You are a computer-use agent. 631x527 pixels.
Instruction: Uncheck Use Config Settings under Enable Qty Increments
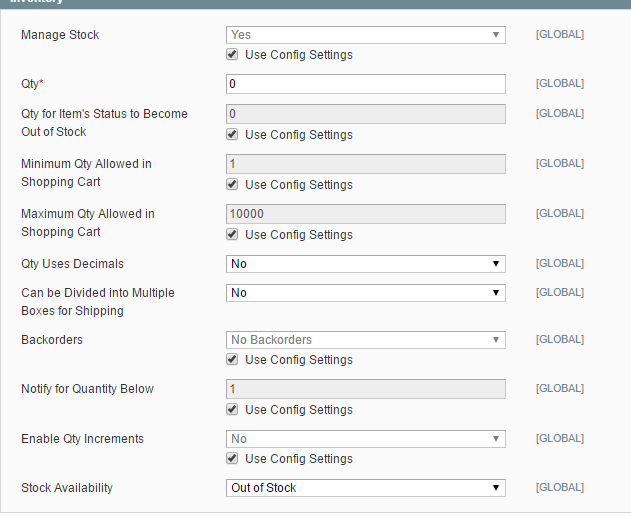pos(232,458)
